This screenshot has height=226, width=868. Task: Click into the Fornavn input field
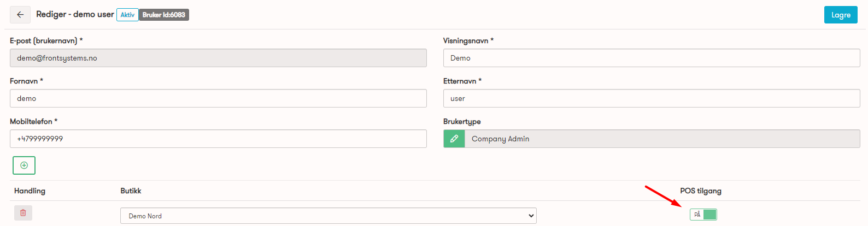218,98
